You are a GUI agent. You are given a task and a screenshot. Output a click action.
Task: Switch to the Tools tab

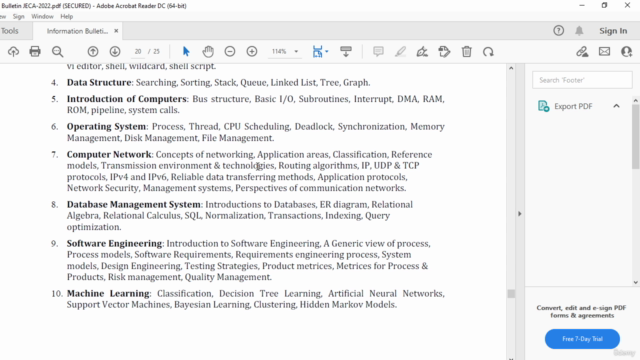(x=10, y=31)
